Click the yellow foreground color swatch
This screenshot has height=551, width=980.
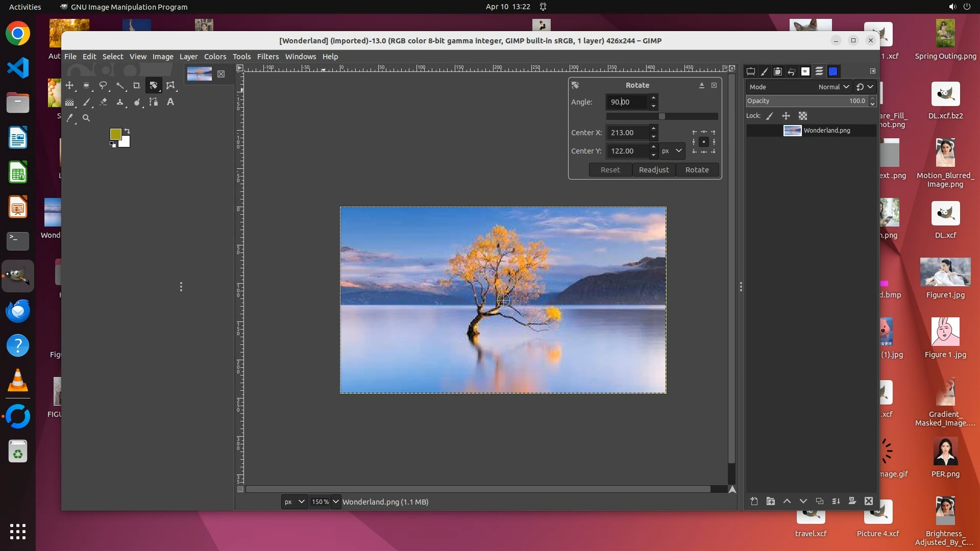(x=115, y=134)
